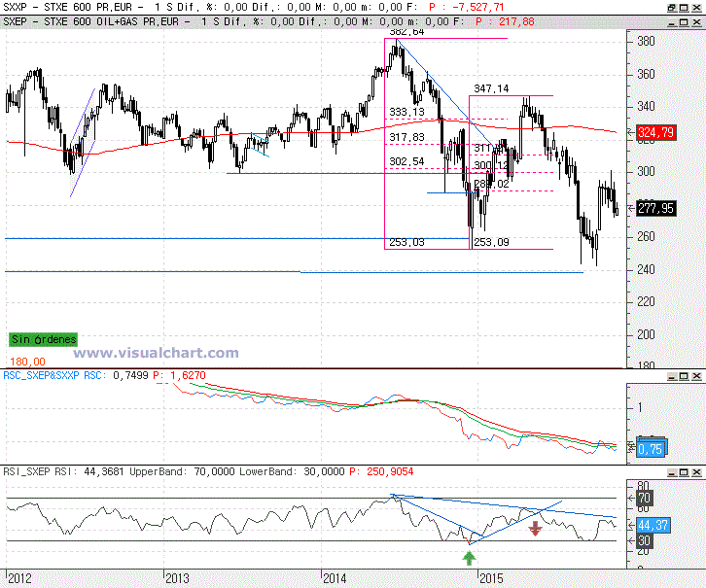Click the green 'Sin órdenes' status label
This screenshot has height=588, width=706.
(43, 339)
